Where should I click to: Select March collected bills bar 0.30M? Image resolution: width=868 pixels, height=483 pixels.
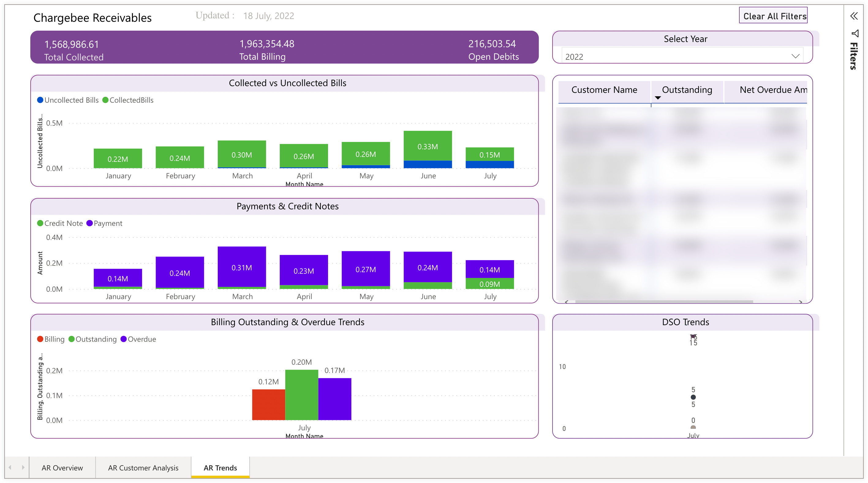pyautogui.click(x=242, y=154)
